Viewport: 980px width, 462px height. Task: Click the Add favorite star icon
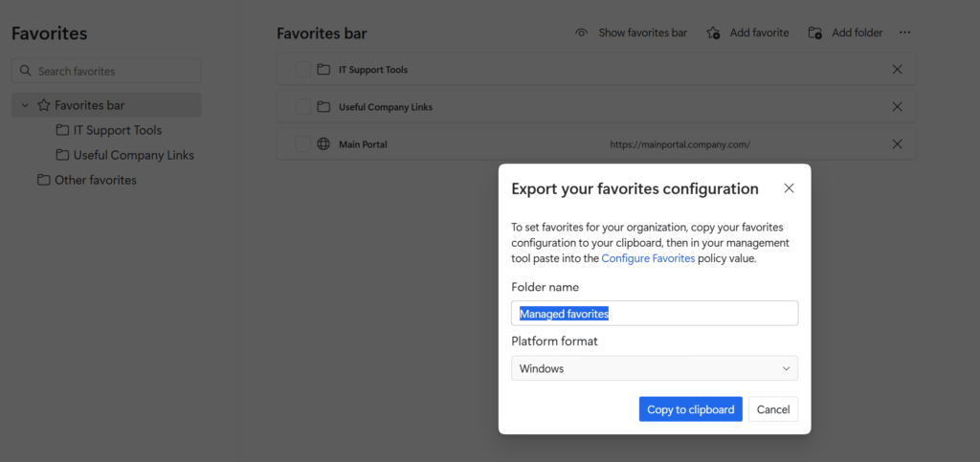(x=713, y=33)
